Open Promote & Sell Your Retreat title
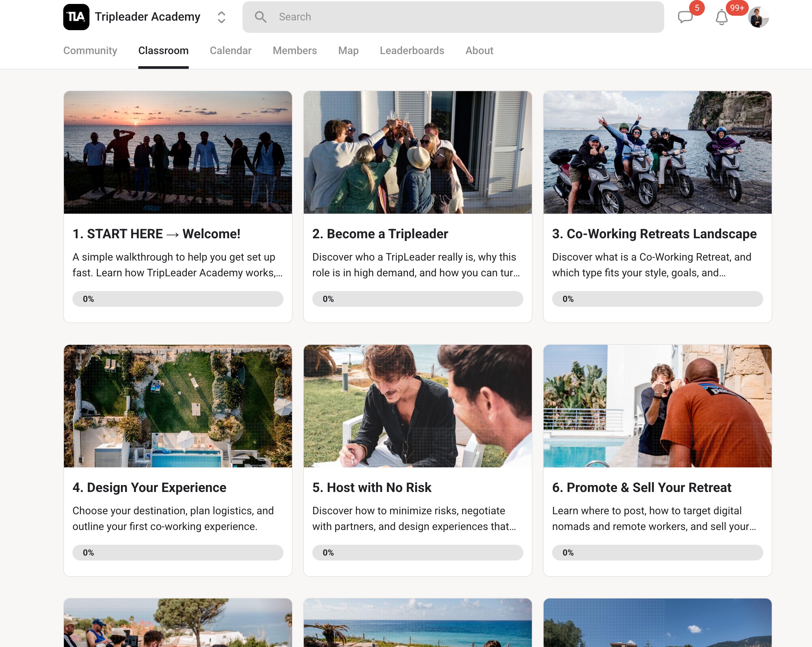This screenshot has width=812, height=647. pyautogui.click(x=641, y=488)
